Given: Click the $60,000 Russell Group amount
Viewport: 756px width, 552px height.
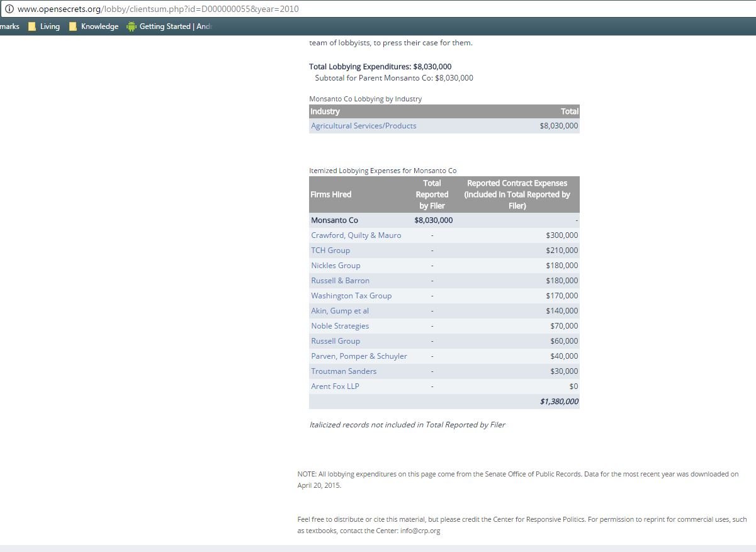Looking at the screenshot, I should tap(564, 341).
